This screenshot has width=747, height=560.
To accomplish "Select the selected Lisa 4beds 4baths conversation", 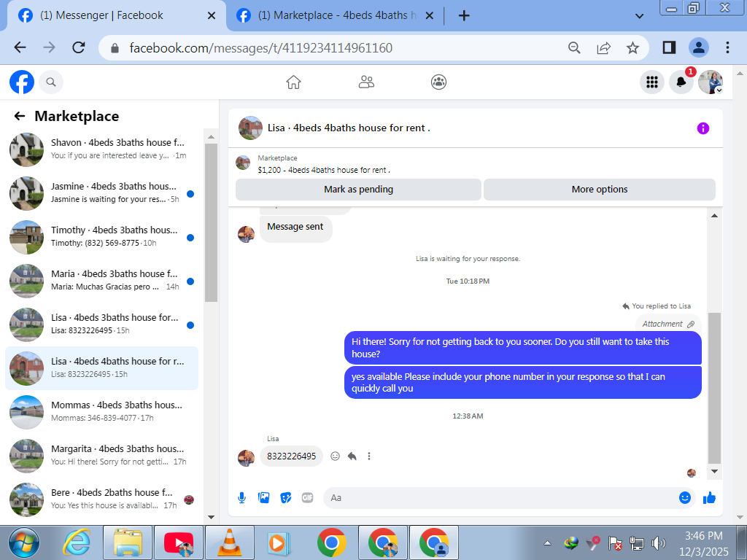I will (x=101, y=368).
